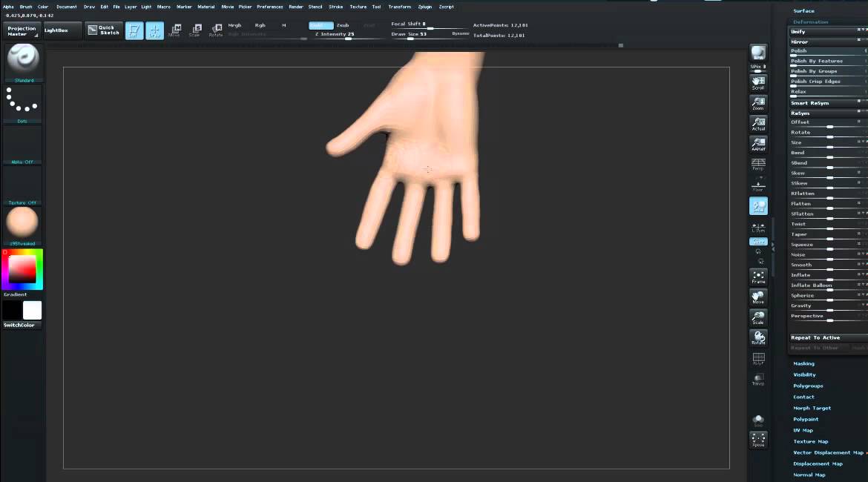
Task: Open the Dots stroke type picker
Action: (23, 104)
